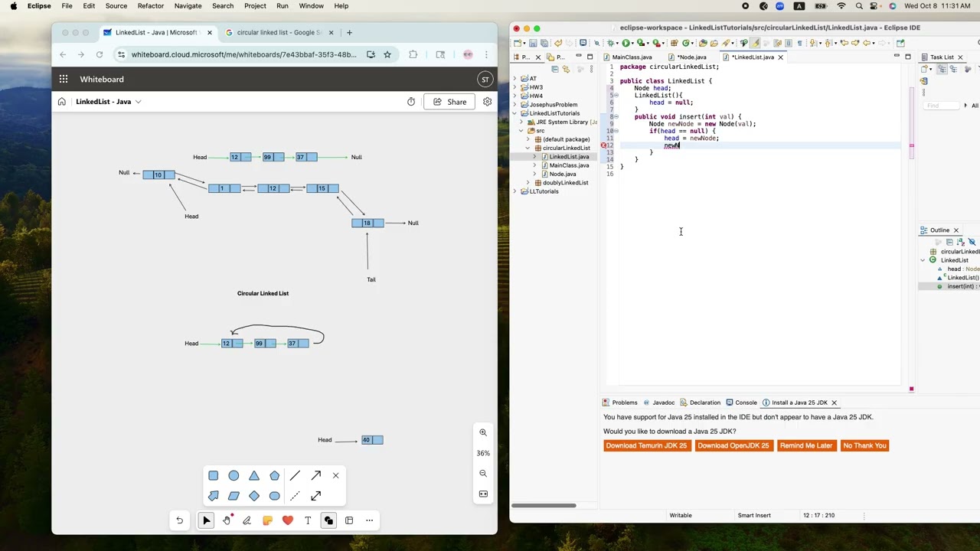Image resolution: width=980 pixels, height=551 pixels.
Task: Click Remind Me Later
Action: (805, 445)
